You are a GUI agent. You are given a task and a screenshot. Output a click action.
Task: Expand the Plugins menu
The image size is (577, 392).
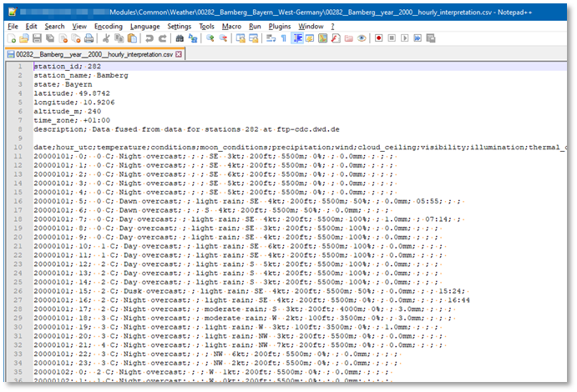(280, 27)
